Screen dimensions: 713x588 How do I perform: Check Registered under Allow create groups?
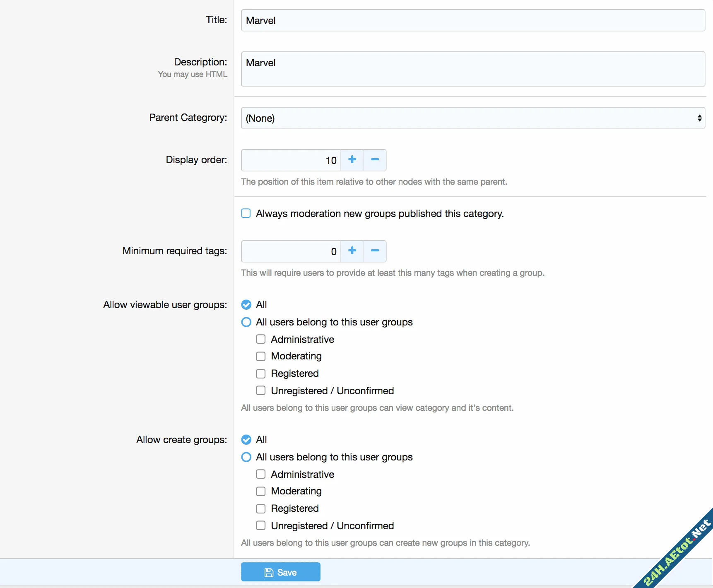coord(261,508)
